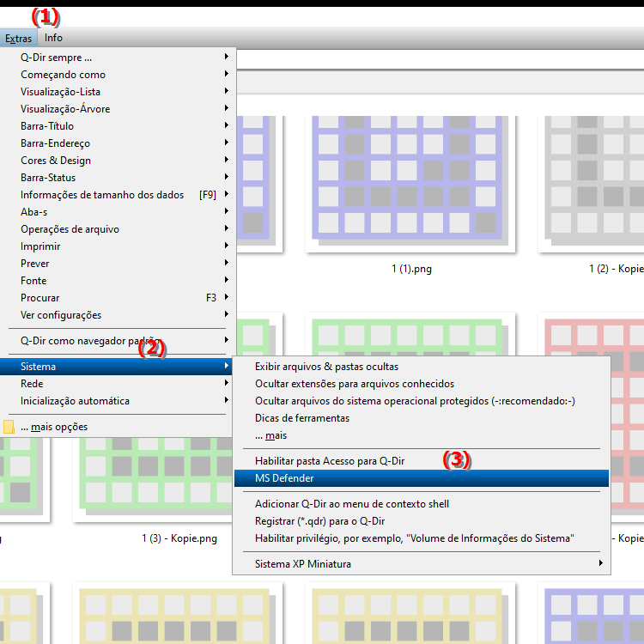Expand arrow beside Fonte
The image size is (644, 644).
227,280
